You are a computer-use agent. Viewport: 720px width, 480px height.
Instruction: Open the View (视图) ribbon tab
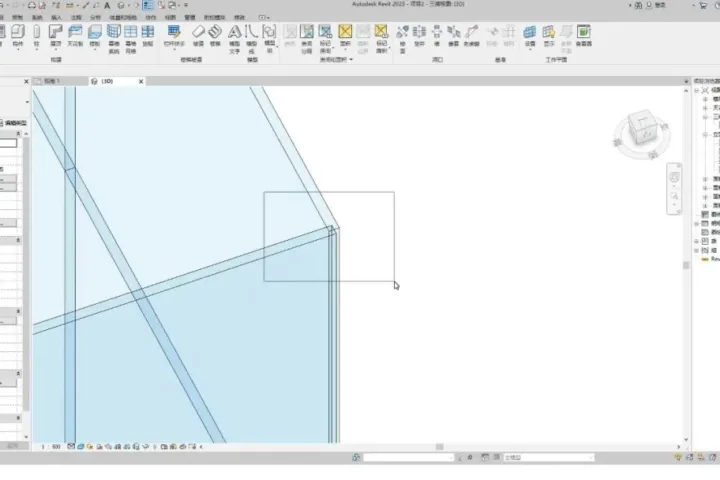(170, 17)
